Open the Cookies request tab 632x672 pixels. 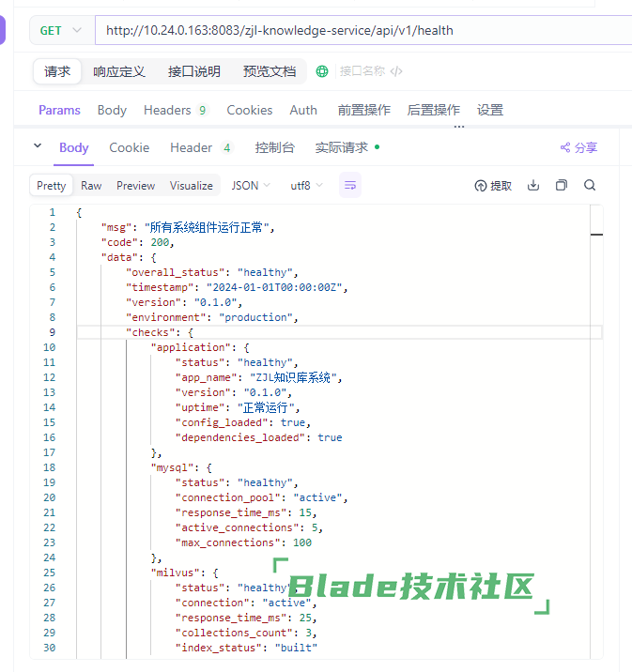(x=250, y=110)
